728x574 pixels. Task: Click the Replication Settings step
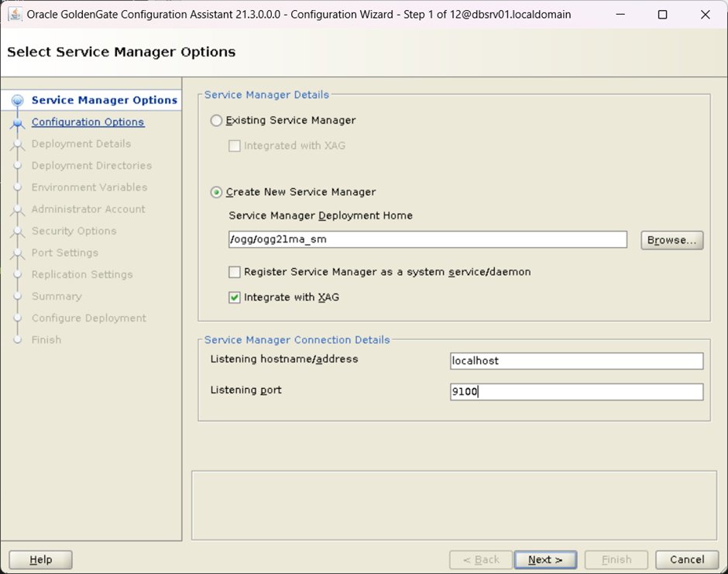82,275
